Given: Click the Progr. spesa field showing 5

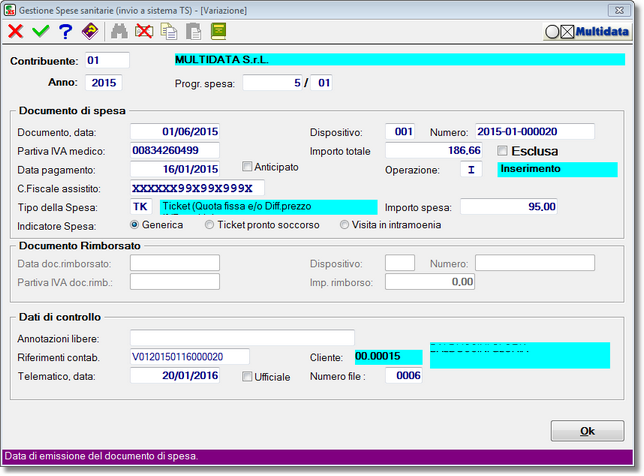Looking at the screenshot, I should coord(272,83).
